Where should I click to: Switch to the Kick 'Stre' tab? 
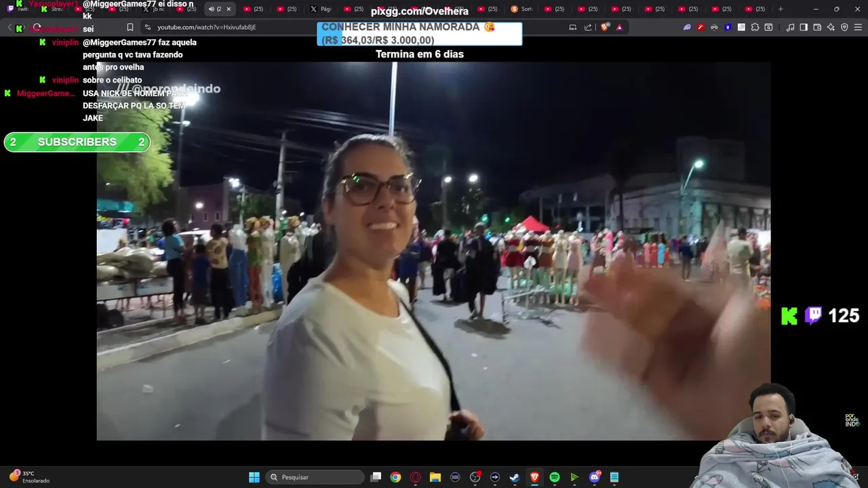[x=52, y=9]
